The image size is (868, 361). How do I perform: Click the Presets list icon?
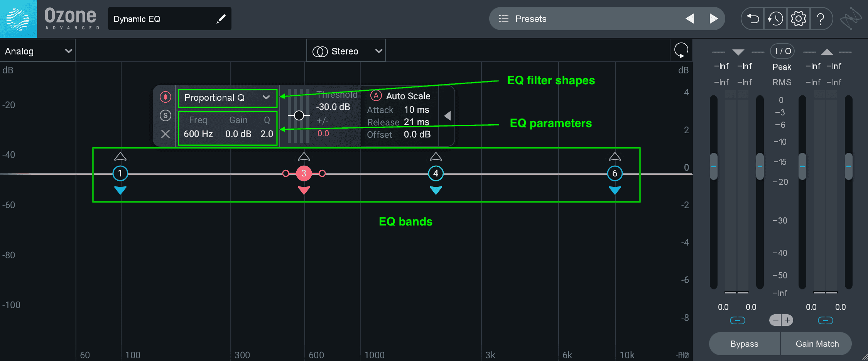click(x=503, y=19)
